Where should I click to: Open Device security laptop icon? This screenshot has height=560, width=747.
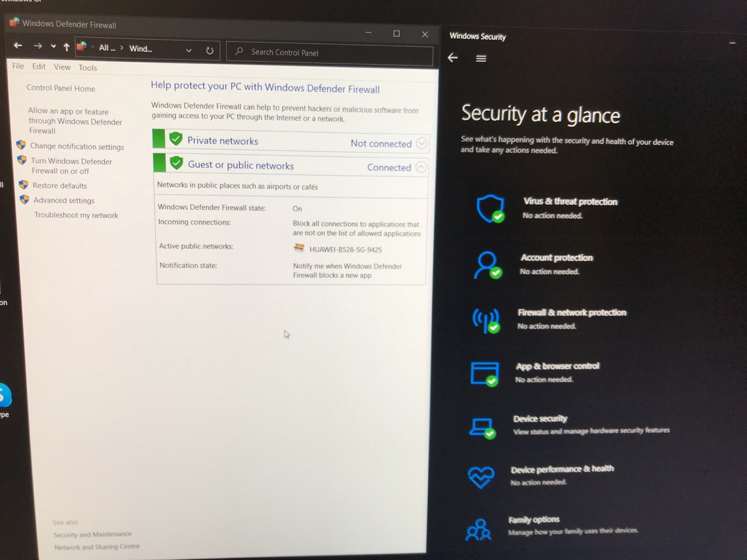point(483,428)
